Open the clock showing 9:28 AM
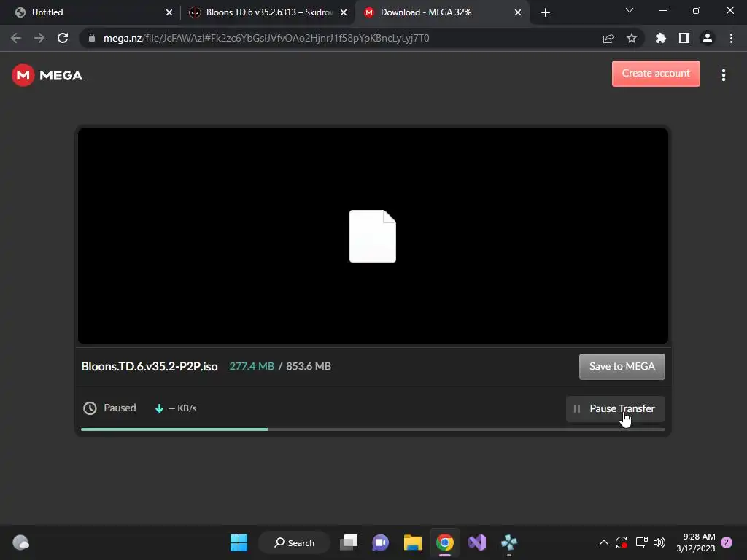Screen dimensions: 747x560 point(695,542)
